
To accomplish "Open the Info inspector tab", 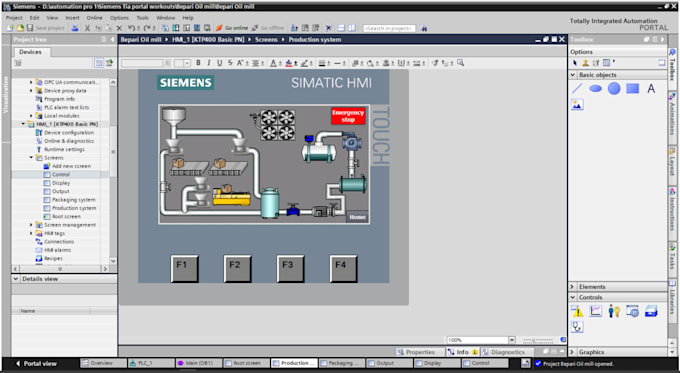I will [462, 352].
